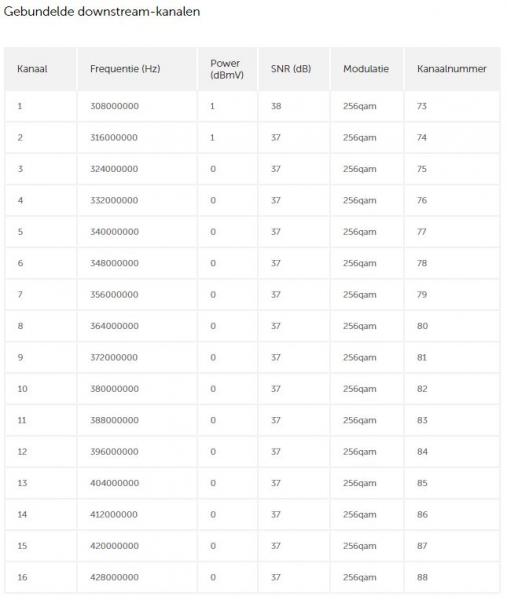507x600 pixels.
Task: Click the SNR (dB) column header
Action: [x=291, y=69]
